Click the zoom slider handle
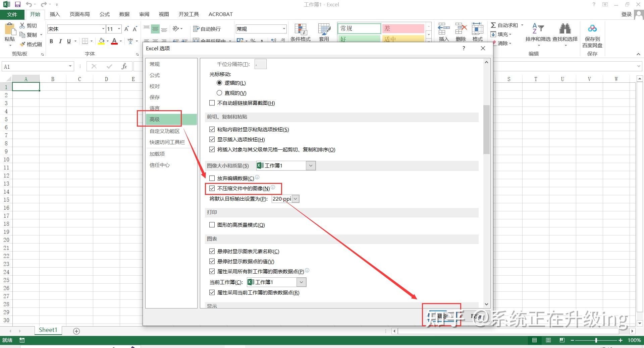The image size is (644, 348). 596,340
